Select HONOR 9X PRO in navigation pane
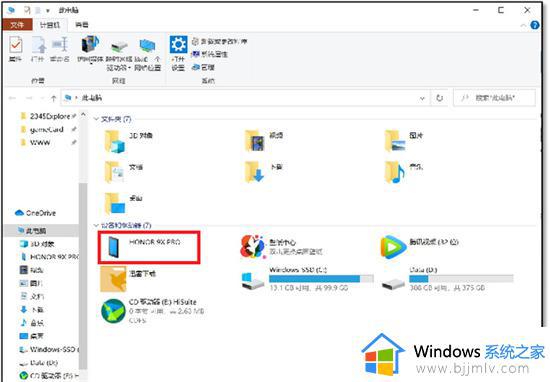Screen dimensions: 550x382 point(50,257)
